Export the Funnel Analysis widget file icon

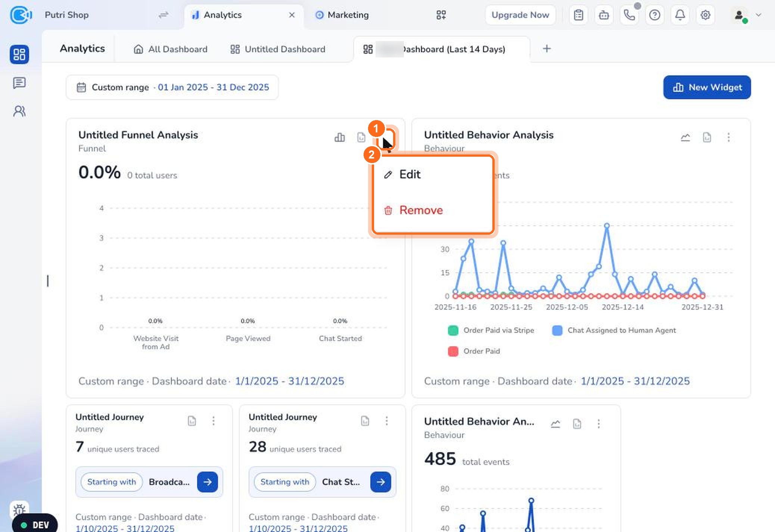coord(361,137)
